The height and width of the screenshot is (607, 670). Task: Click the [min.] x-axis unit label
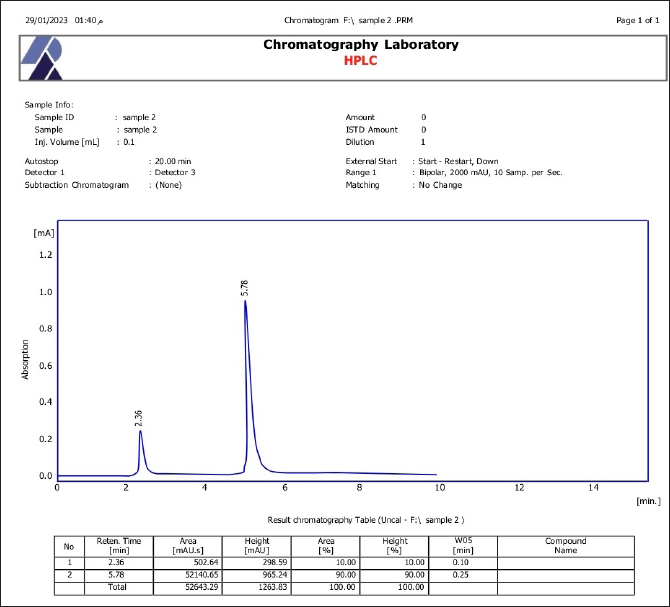648,499
